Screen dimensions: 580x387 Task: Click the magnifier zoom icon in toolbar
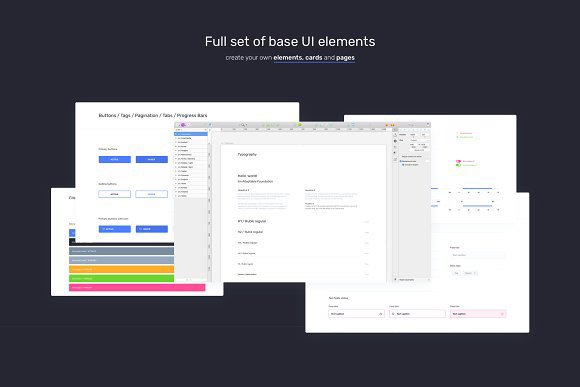[x=243, y=125]
